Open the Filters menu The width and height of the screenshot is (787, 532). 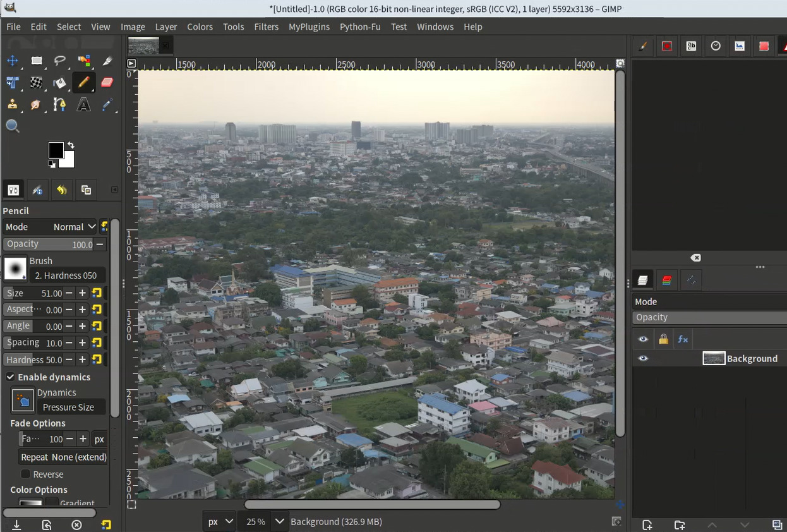coord(266,27)
